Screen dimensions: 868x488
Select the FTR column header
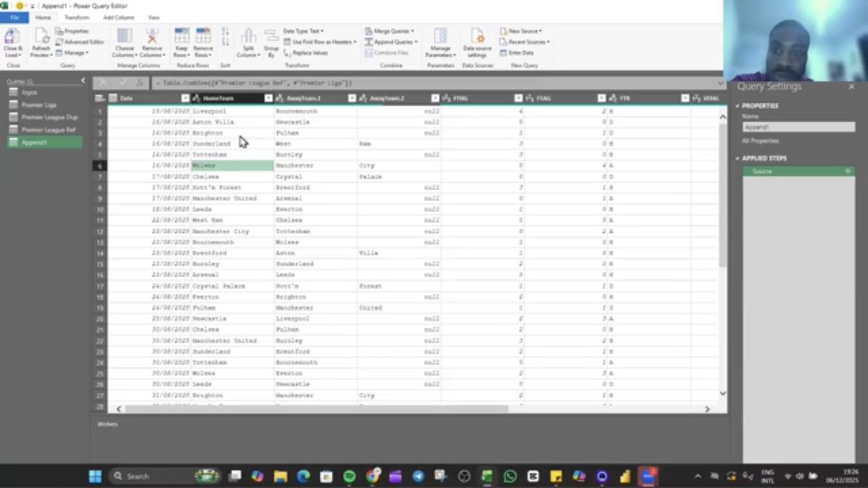pyautogui.click(x=649, y=98)
